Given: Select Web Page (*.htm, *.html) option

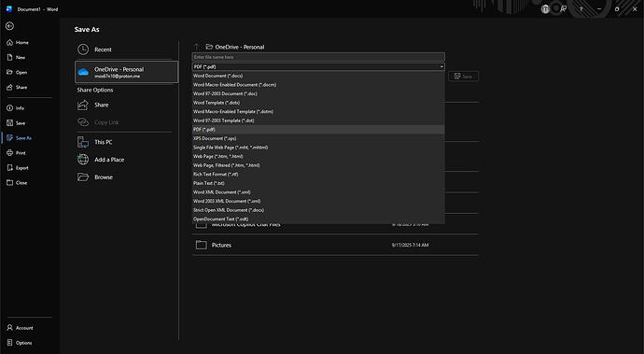Looking at the screenshot, I should [318, 156].
